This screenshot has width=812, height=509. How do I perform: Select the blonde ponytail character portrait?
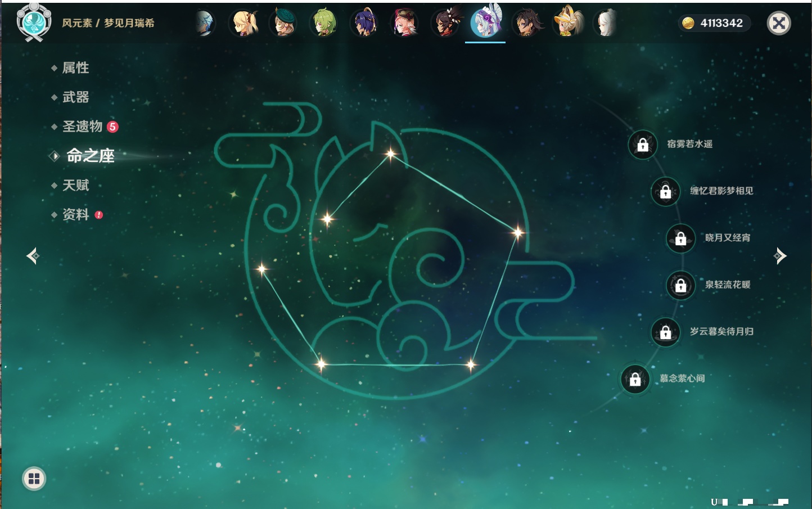pos(243,23)
